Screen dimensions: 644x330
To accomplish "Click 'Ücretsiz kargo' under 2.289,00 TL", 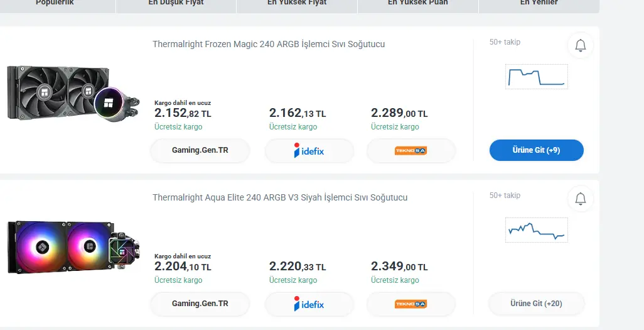I will click(395, 127).
